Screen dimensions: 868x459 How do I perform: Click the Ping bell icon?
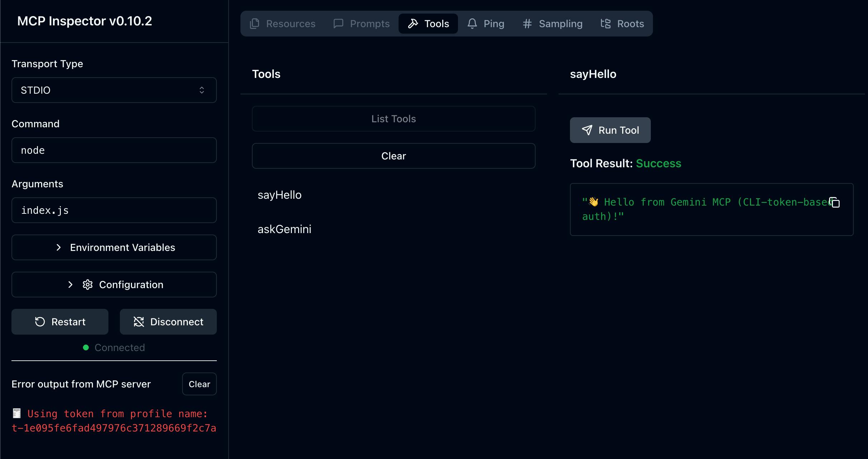coord(472,23)
